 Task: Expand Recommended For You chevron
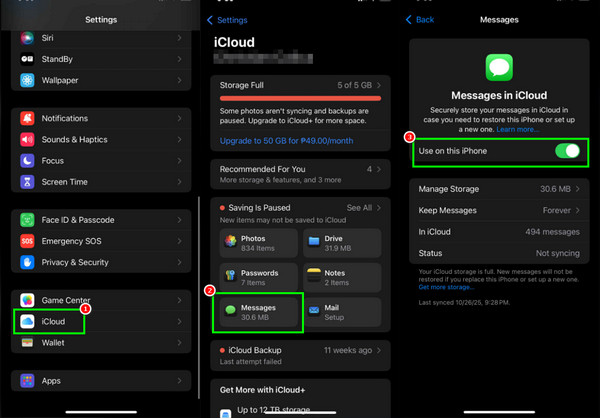click(379, 169)
